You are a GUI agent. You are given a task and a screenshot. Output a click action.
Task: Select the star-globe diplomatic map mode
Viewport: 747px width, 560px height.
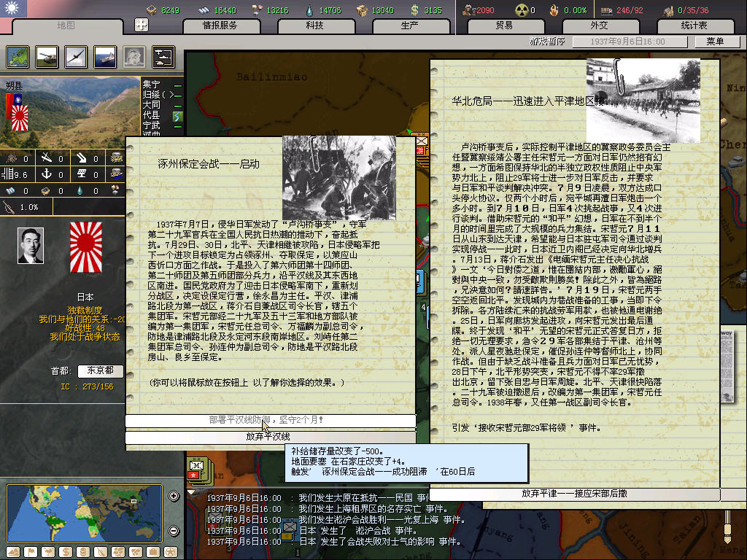pos(171,552)
